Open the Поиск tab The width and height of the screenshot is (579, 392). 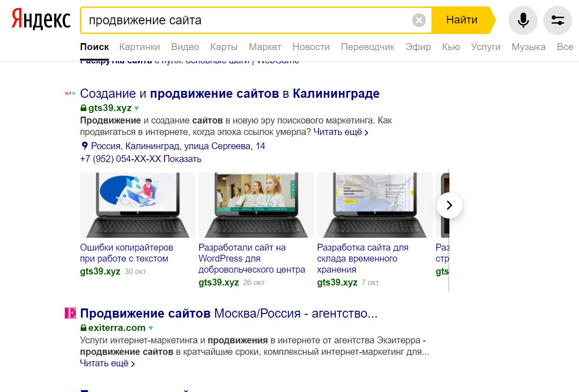pyautogui.click(x=95, y=47)
